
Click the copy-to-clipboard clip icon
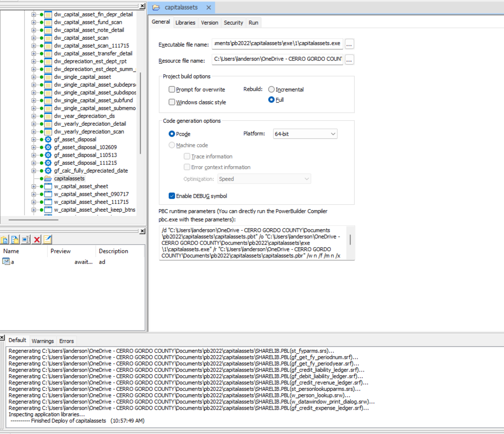tap(15, 240)
